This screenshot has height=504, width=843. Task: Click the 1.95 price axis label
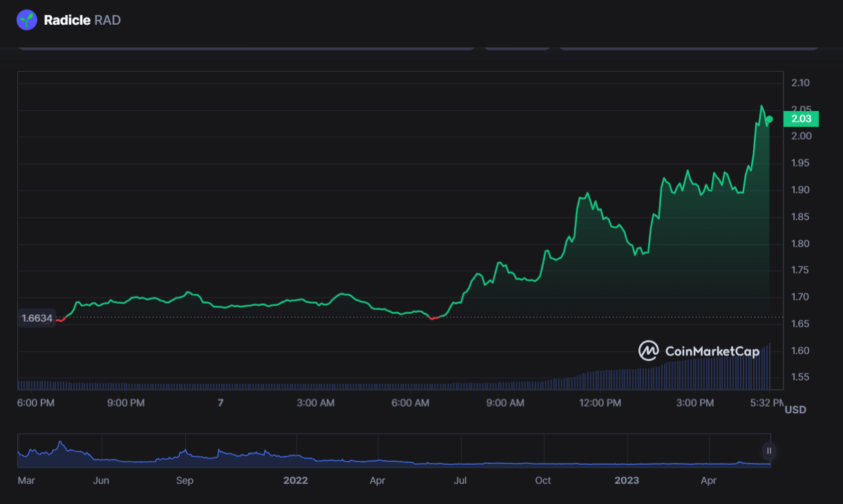point(800,164)
